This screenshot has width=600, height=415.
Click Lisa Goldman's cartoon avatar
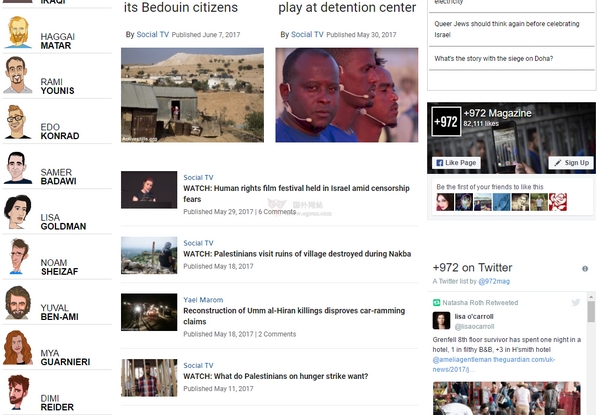pos(17,212)
